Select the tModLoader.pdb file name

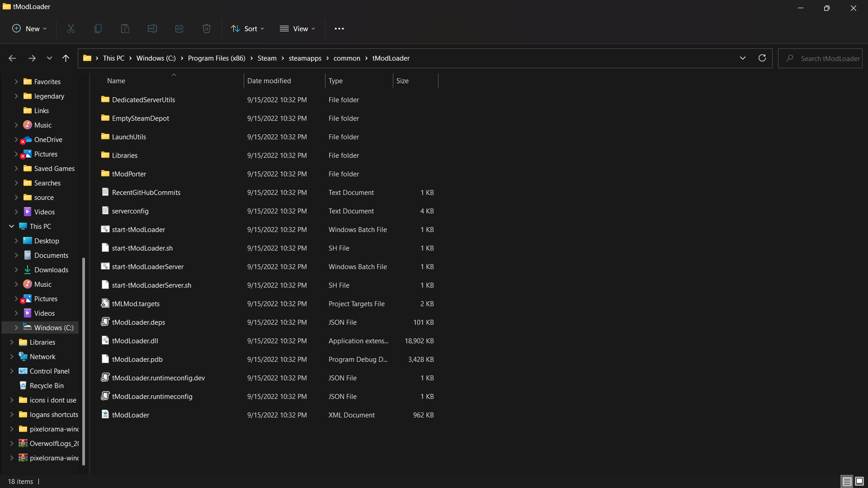137,360
